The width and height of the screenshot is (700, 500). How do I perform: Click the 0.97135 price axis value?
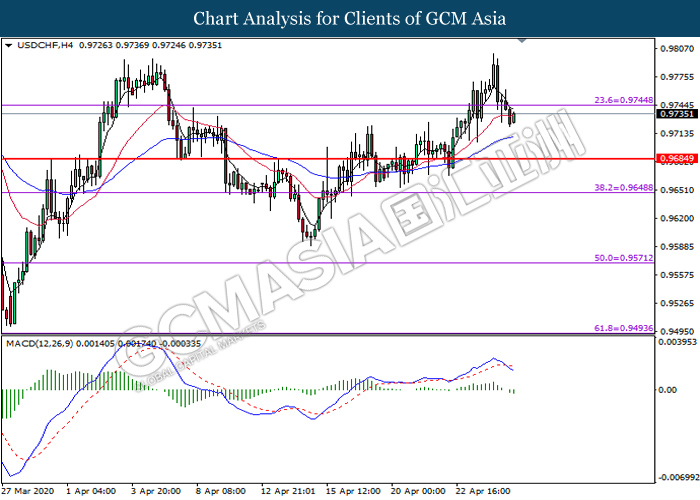pyautogui.click(x=677, y=133)
